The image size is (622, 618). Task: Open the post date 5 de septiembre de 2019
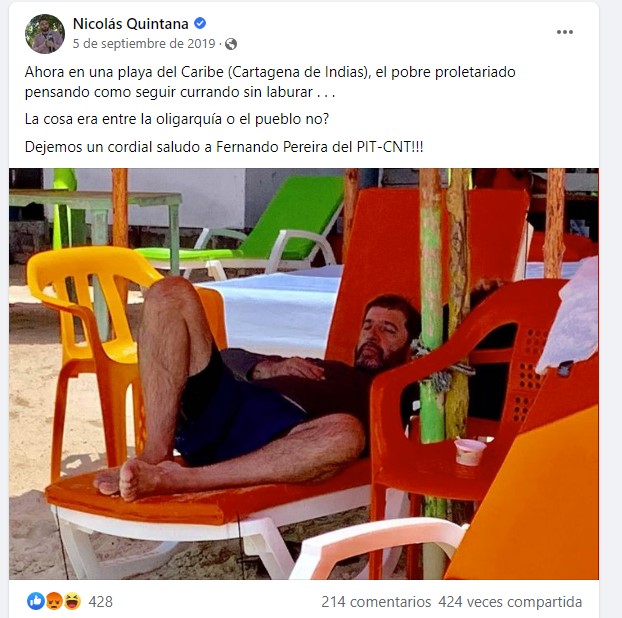[x=144, y=44]
